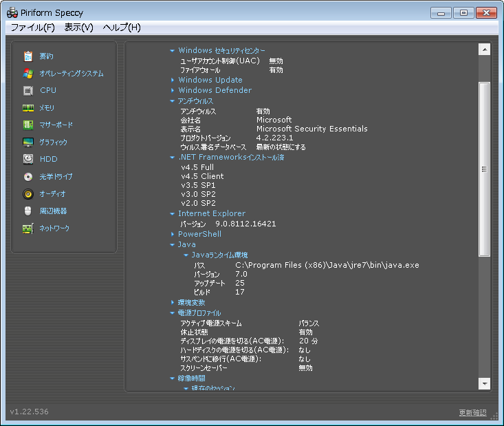
Task: Expand the Windows Update section
Action: click(x=173, y=80)
